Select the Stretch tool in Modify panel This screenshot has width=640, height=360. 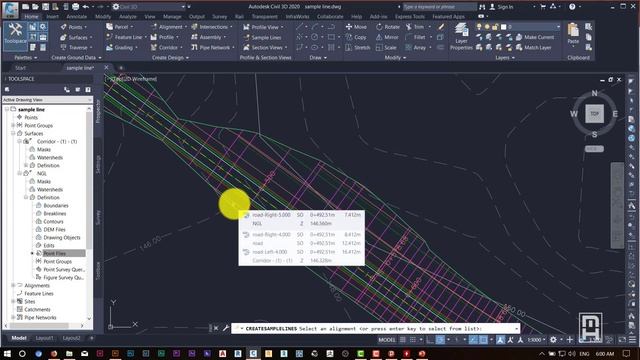click(358, 47)
